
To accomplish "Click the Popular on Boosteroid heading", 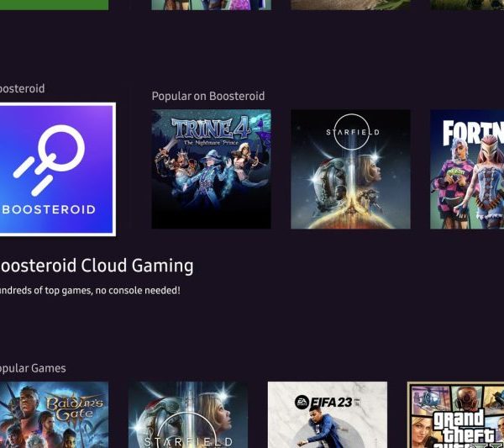I will [208, 96].
